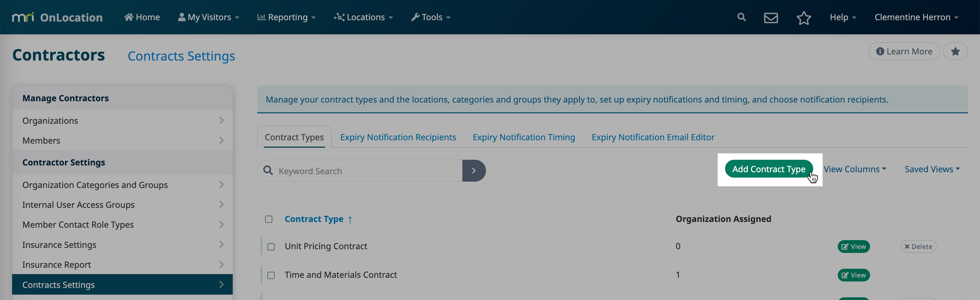Viewport: 980px width, 300px height.
Task: Click the Time and Materials Contract name
Action: click(x=340, y=275)
